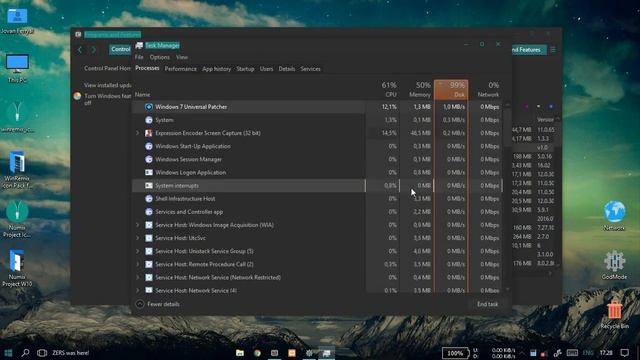The image size is (640, 360).
Task: Click the Expression Encoder Screen Capture icon
Action: [x=149, y=133]
